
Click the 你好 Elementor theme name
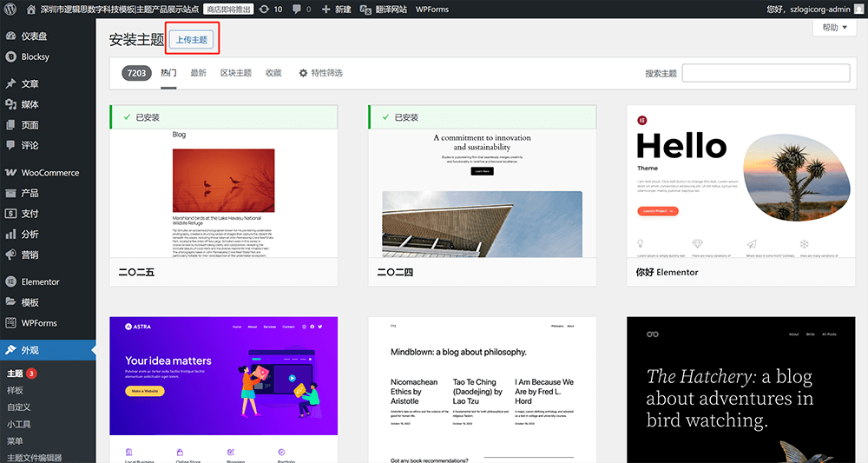click(667, 272)
